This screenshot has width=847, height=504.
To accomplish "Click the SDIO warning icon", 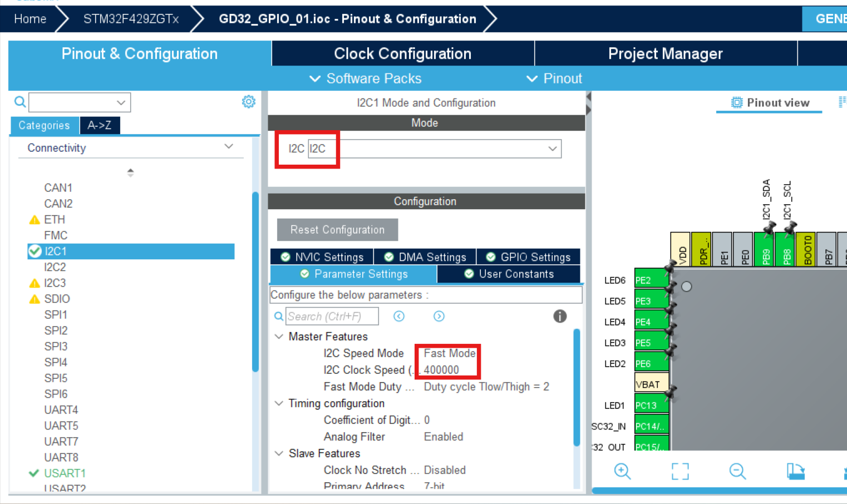I will pyautogui.click(x=35, y=299).
